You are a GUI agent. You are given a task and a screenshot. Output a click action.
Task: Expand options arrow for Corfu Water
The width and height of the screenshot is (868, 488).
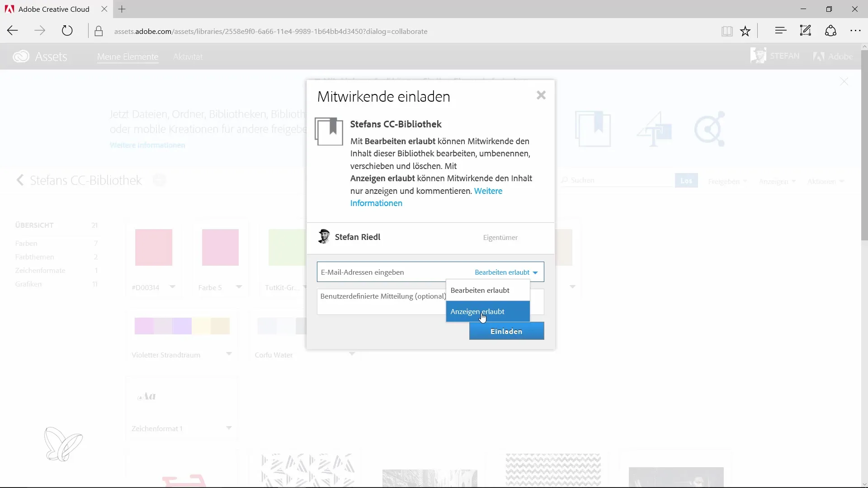pyautogui.click(x=352, y=354)
